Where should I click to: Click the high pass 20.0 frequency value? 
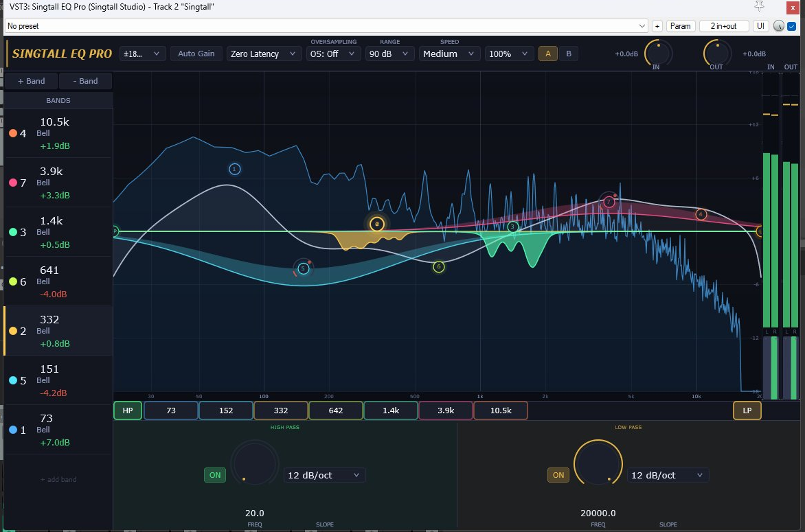click(255, 513)
